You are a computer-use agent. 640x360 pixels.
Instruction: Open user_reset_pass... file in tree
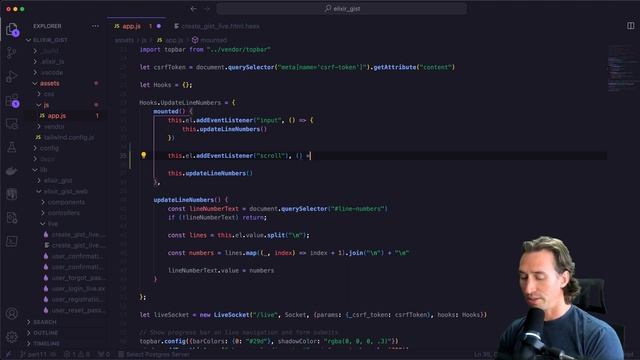[74, 310]
